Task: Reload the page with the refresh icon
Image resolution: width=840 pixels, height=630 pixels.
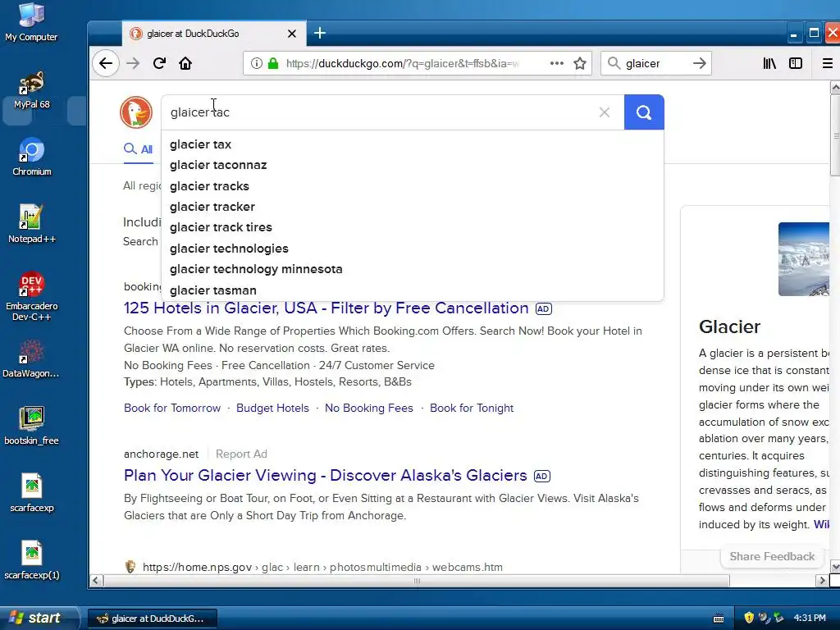Action: (159, 63)
